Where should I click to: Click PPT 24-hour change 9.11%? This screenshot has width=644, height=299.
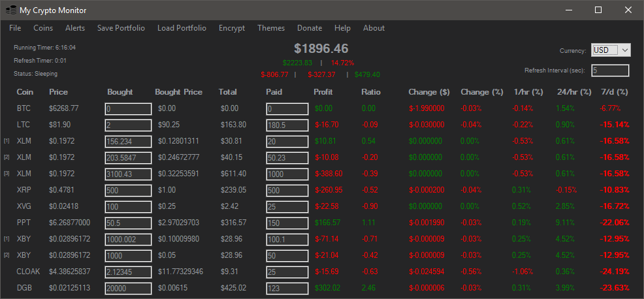coord(565,223)
